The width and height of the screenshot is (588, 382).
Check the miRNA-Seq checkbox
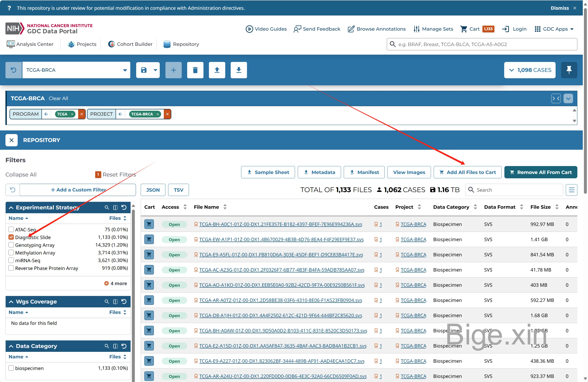11,260
